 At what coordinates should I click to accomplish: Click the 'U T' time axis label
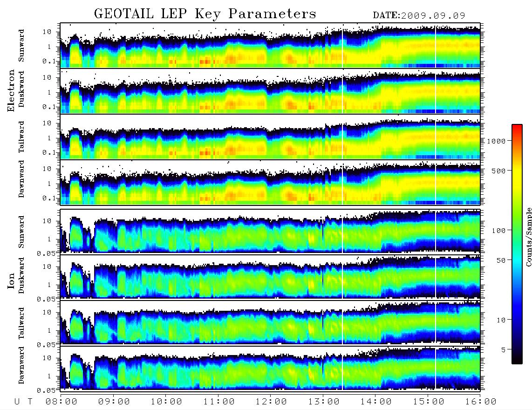[x=23, y=402]
